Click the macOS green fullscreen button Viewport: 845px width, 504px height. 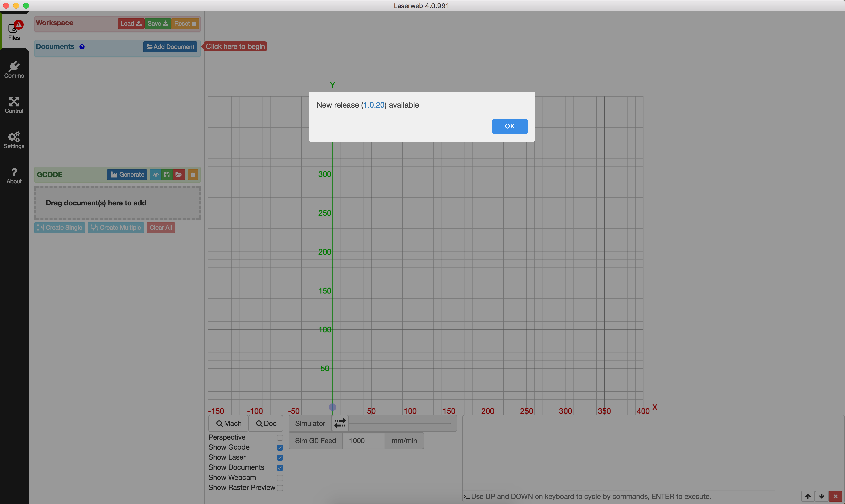pyautogui.click(x=26, y=6)
